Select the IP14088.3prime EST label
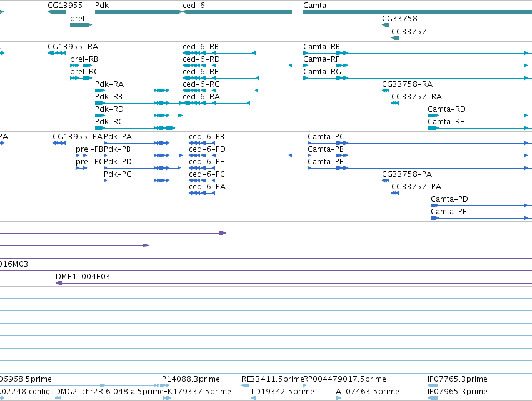This screenshot has height=401, width=532. coord(189,379)
